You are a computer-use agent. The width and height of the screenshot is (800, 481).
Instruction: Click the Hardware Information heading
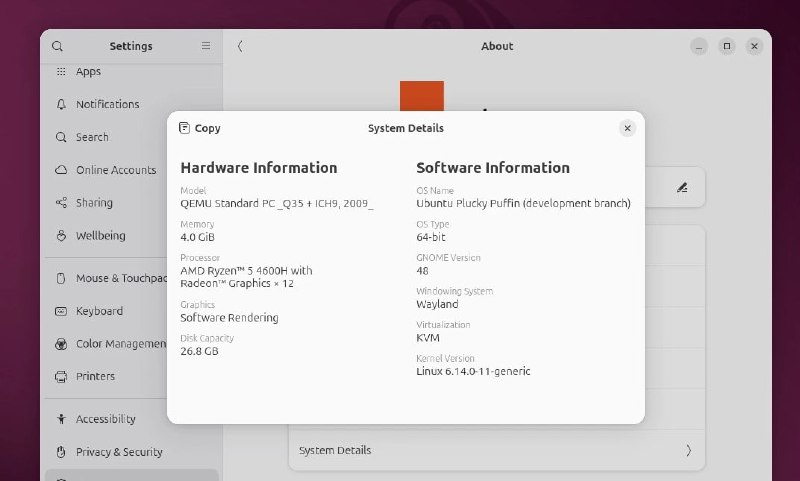259,168
